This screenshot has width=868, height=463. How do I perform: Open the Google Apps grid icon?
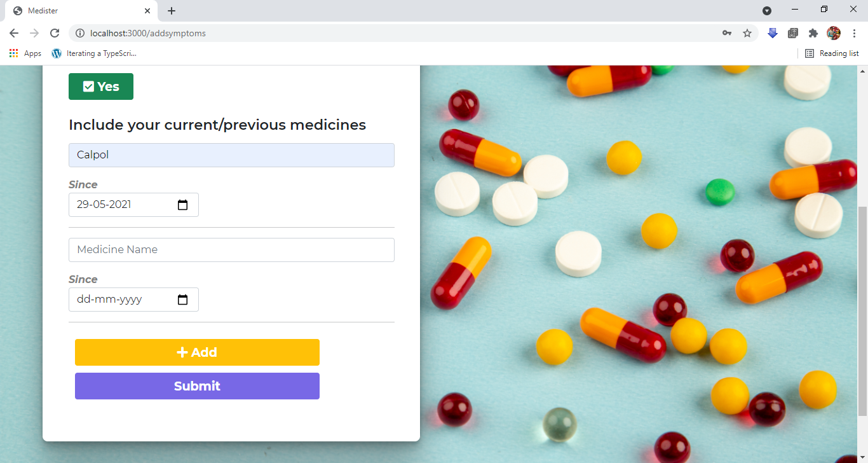13,53
